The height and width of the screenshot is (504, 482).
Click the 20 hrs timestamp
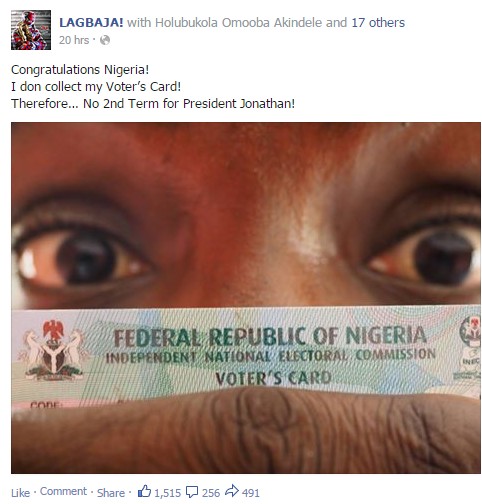(74, 40)
